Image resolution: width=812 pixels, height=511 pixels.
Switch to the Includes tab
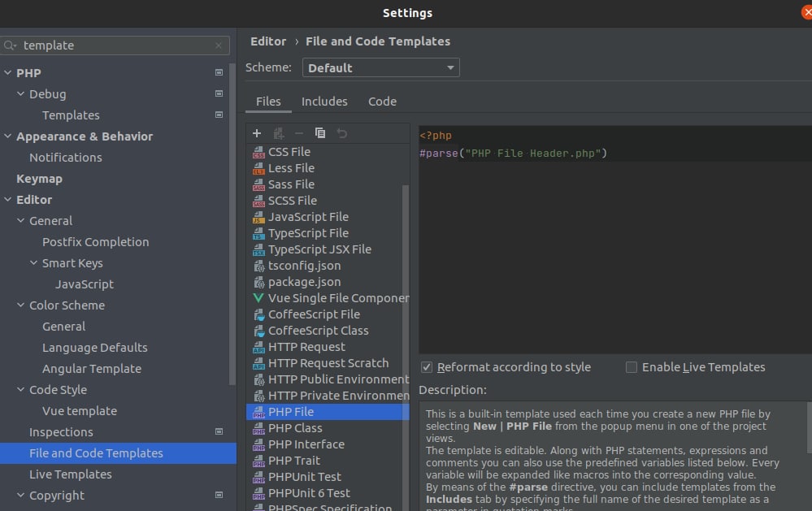(x=324, y=102)
